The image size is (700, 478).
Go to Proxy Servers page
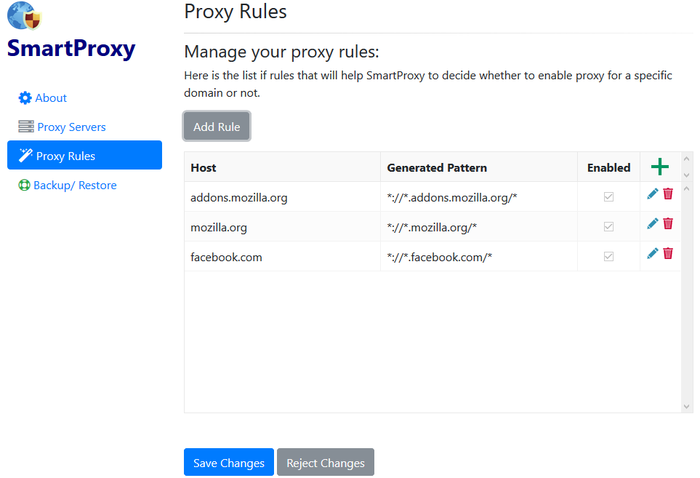click(x=70, y=127)
